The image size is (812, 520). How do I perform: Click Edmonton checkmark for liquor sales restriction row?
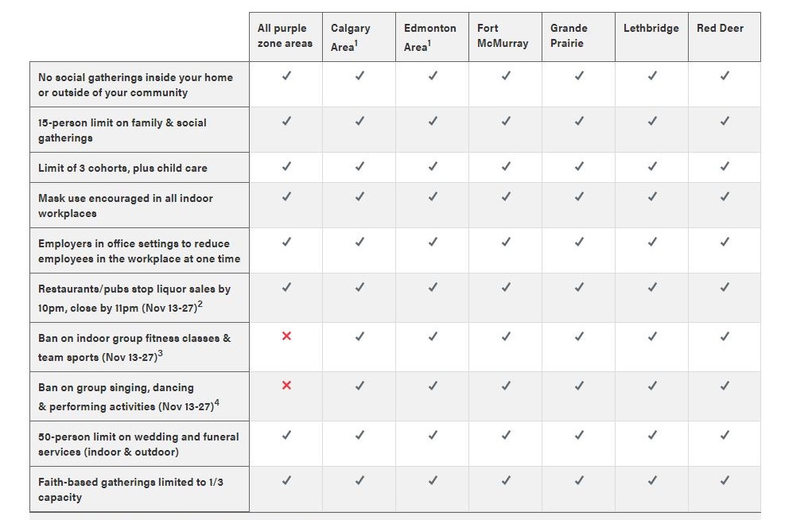pyautogui.click(x=433, y=287)
